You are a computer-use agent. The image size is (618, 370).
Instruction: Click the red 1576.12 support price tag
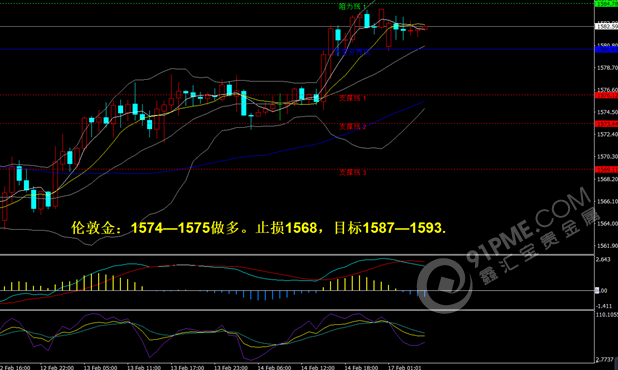point(606,95)
